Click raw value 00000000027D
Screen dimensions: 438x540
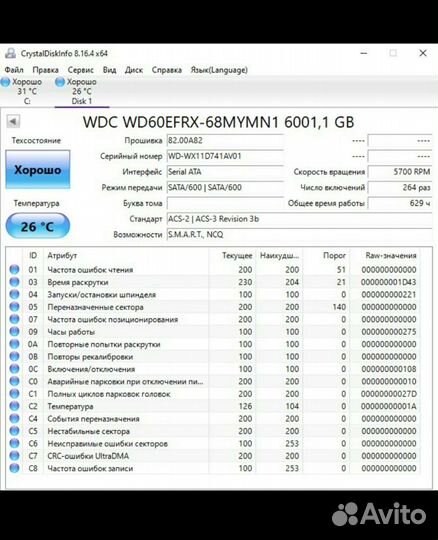click(x=388, y=394)
